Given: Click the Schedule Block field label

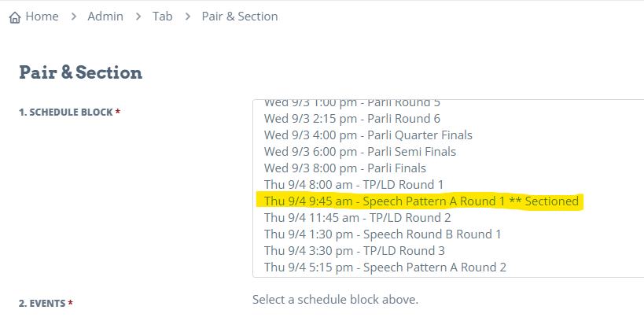Looking at the screenshot, I should click(x=69, y=113).
